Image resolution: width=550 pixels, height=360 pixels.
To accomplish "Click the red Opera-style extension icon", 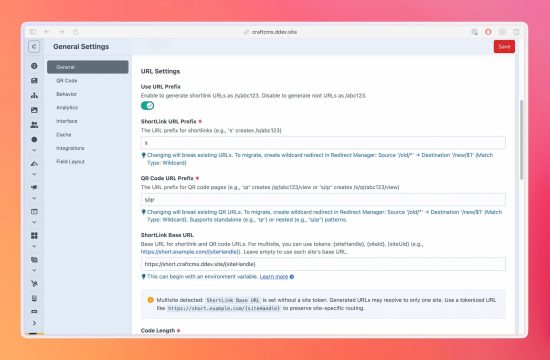I will click(x=488, y=32).
